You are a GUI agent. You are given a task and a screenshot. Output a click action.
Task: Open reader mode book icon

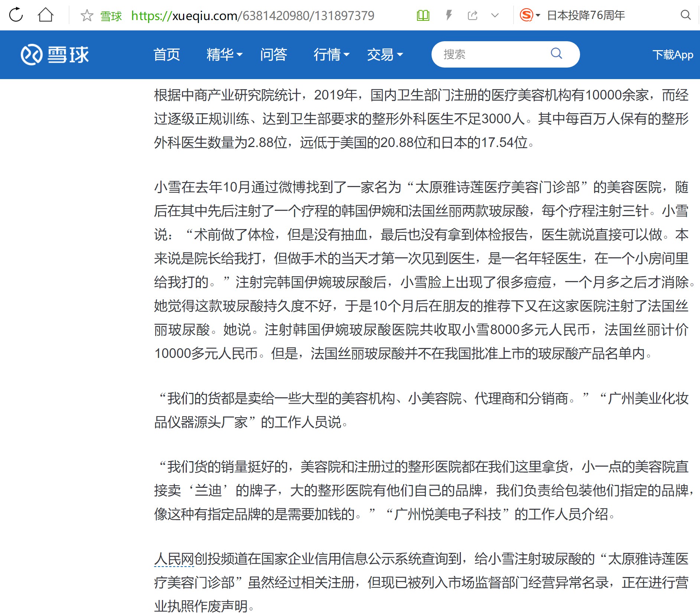point(423,16)
